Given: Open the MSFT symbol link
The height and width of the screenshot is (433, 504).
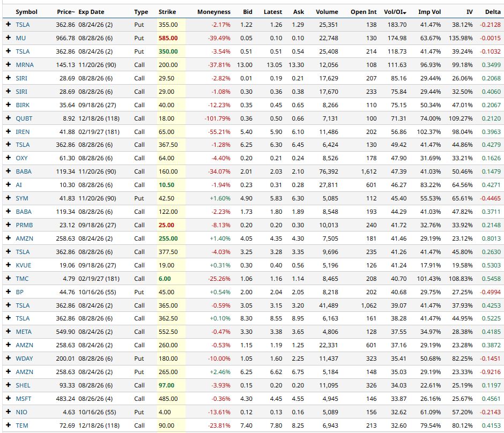Looking at the screenshot, I should tap(24, 399).
